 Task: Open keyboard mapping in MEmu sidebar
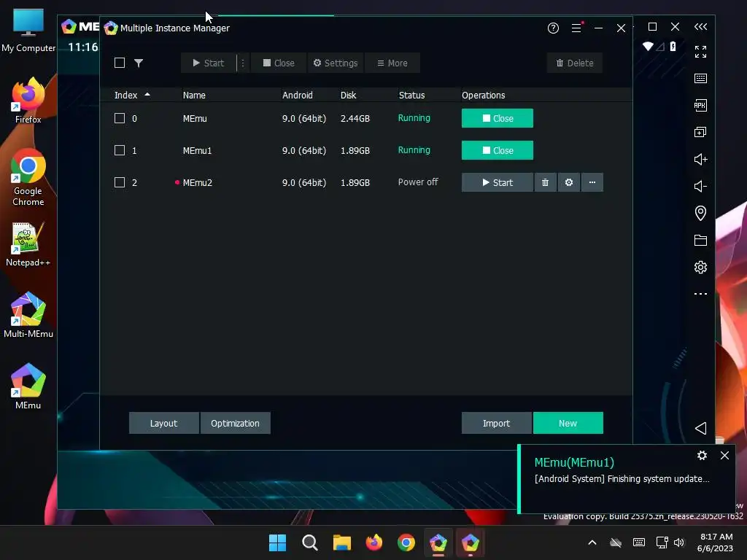[700, 79]
